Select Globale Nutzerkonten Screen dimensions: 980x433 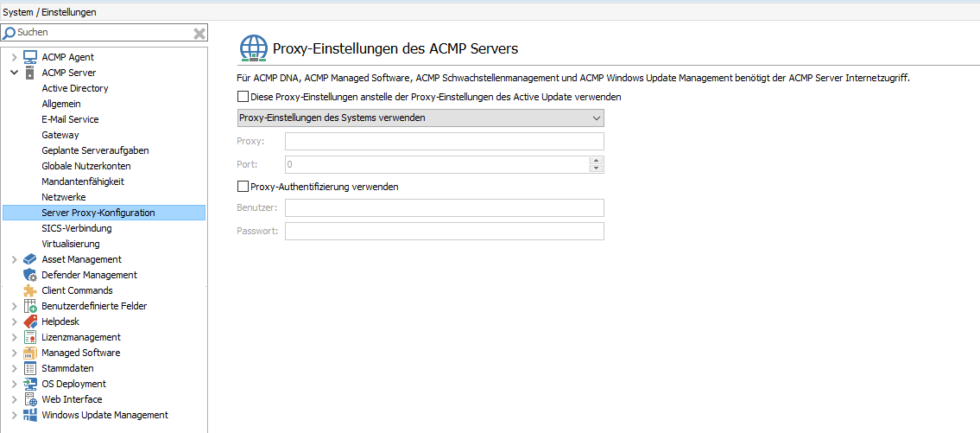[86, 166]
